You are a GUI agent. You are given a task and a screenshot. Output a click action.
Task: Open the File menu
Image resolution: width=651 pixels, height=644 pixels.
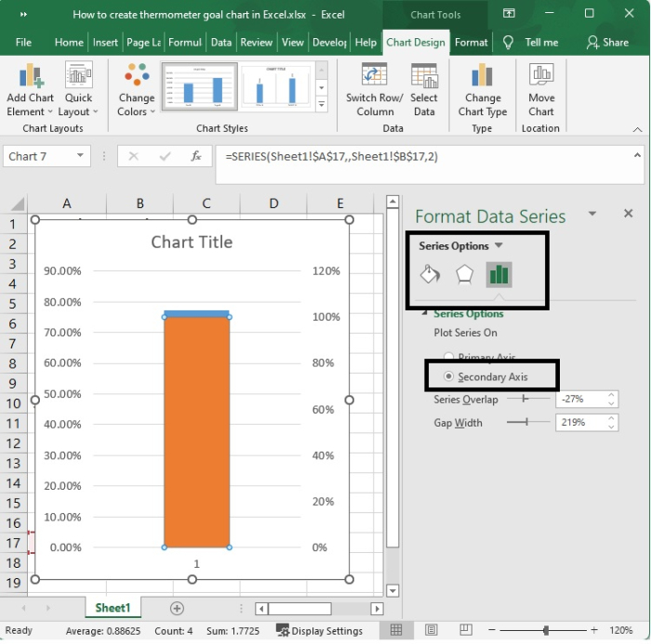click(x=23, y=43)
